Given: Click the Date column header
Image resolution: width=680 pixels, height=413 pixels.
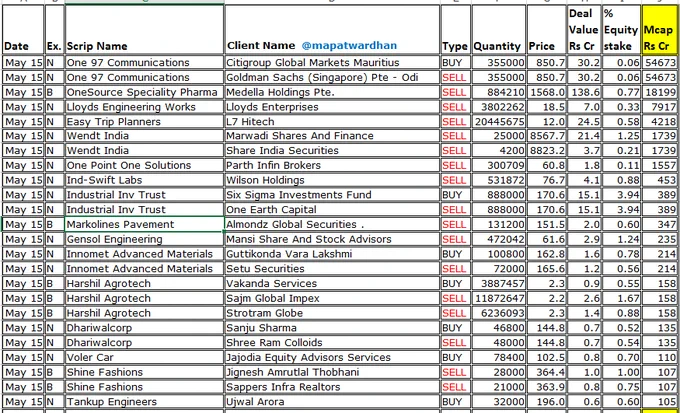Looking at the screenshot, I should point(23,30).
